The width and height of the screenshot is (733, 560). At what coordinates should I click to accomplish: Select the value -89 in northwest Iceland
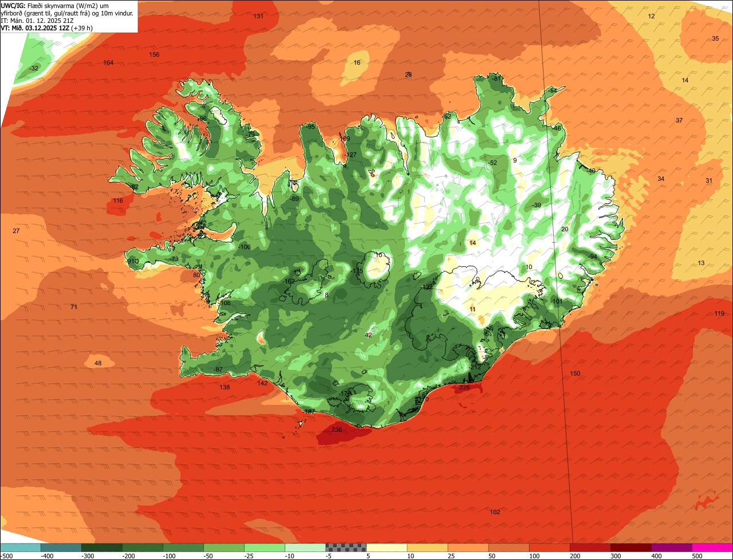pos(294,199)
